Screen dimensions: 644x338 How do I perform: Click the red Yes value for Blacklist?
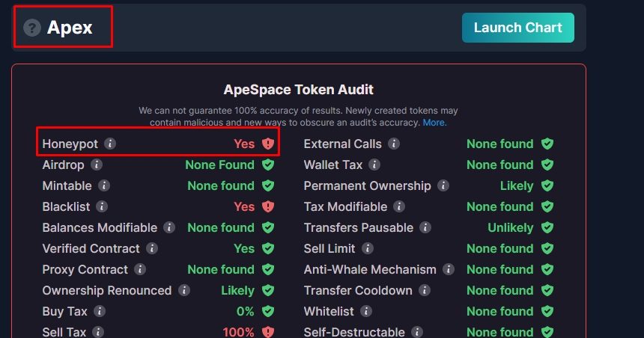(x=244, y=206)
